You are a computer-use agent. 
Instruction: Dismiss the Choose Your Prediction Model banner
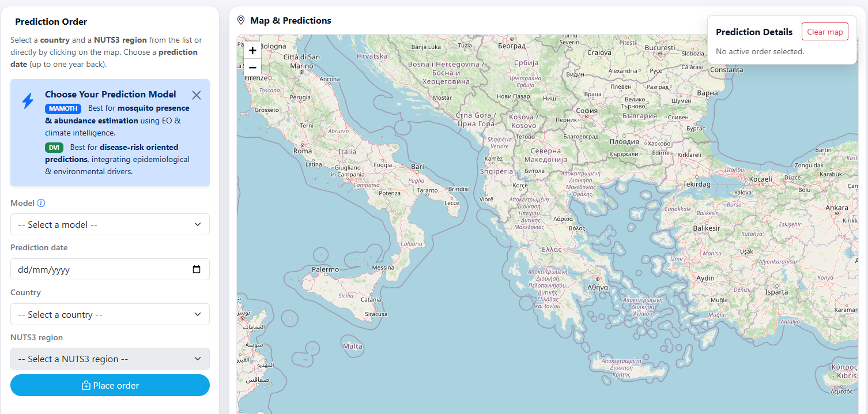197,95
